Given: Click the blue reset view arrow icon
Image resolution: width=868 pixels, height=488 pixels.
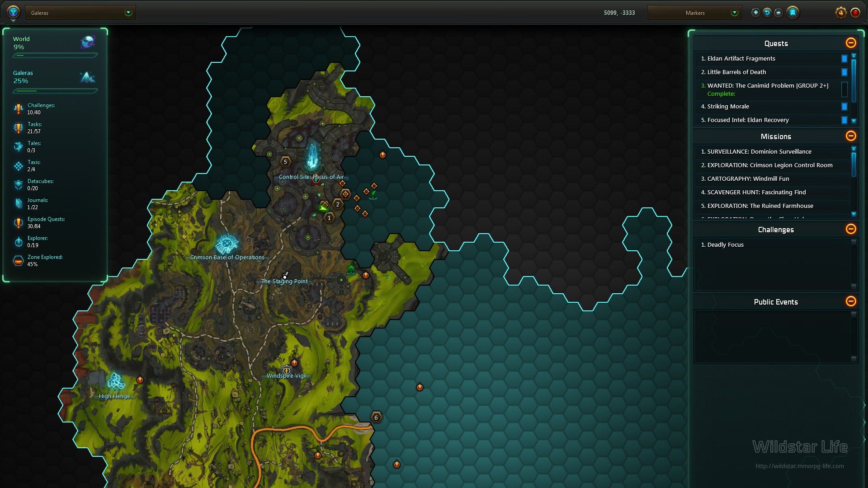Looking at the screenshot, I should click(767, 13).
